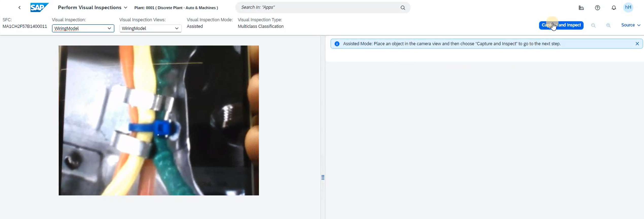Click the Search In Apps field
The width and height of the screenshot is (644, 219).
click(318, 8)
